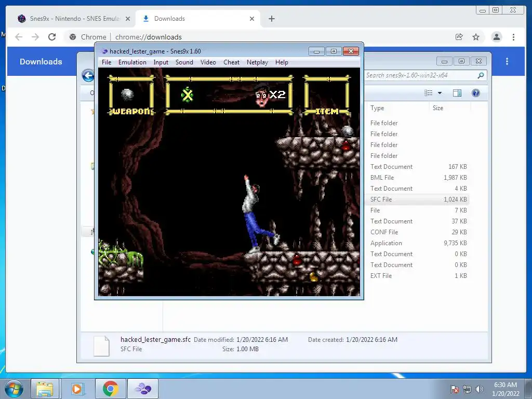Image resolution: width=532 pixels, height=399 pixels.
Task: Switch to Snes9x from the taskbar
Action: click(143, 389)
